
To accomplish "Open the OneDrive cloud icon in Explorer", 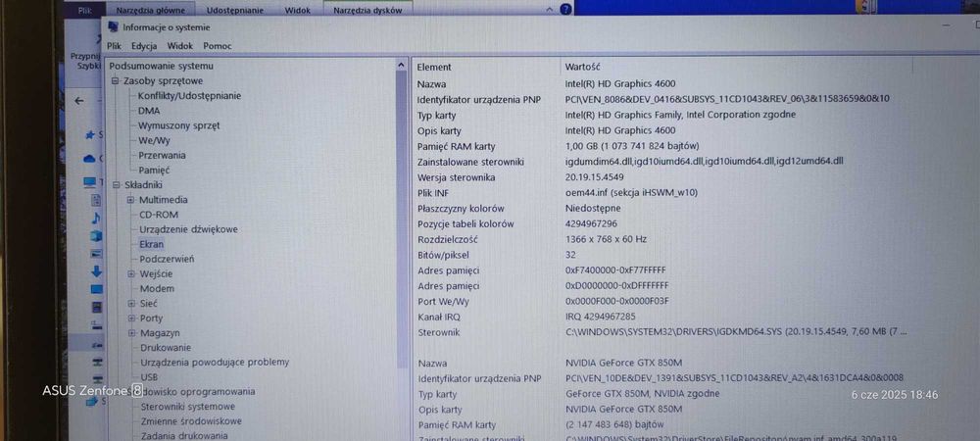I will pyautogui.click(x=90, y=159).
